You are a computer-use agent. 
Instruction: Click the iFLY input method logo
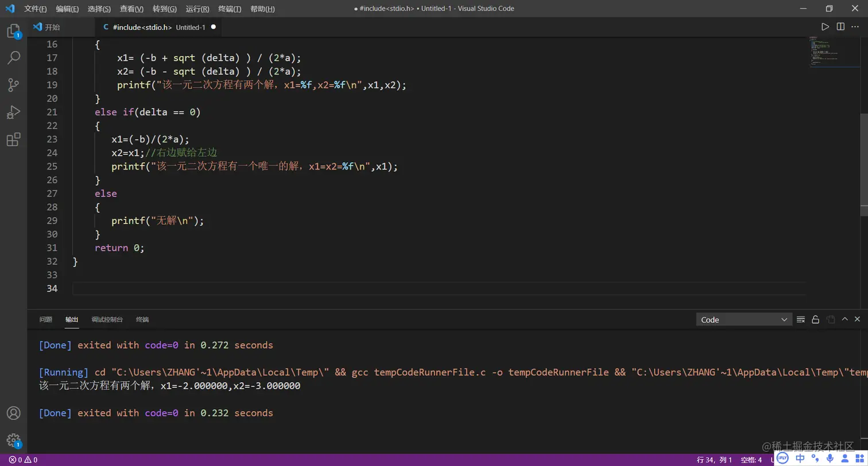pos(782,458)
